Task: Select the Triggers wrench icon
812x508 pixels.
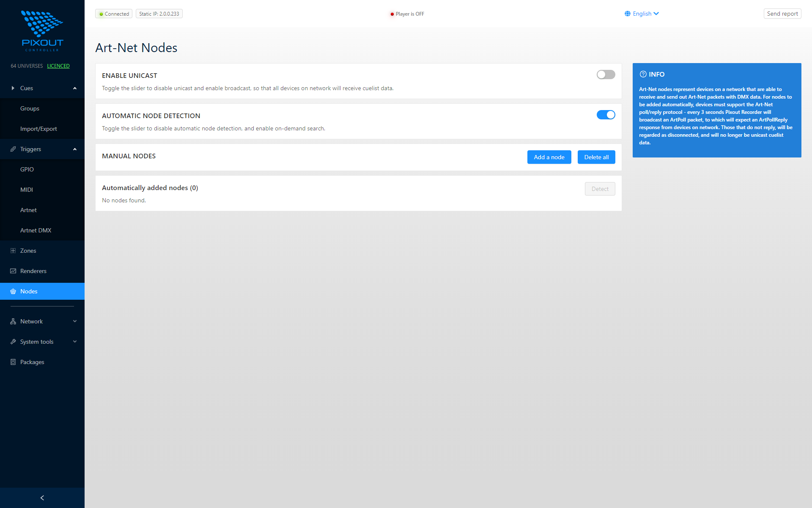Action: pos(12,149)
